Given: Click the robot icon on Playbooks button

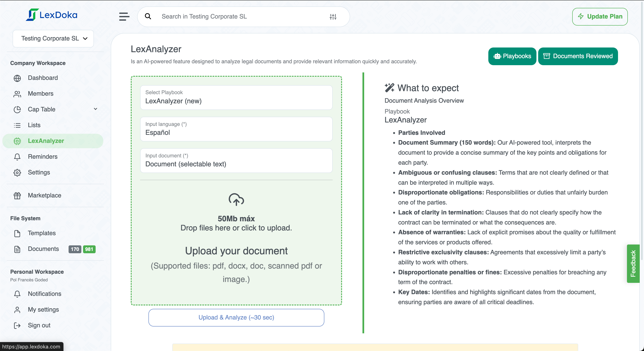Looking at the screenshot, I should click(x=497, y=56).
